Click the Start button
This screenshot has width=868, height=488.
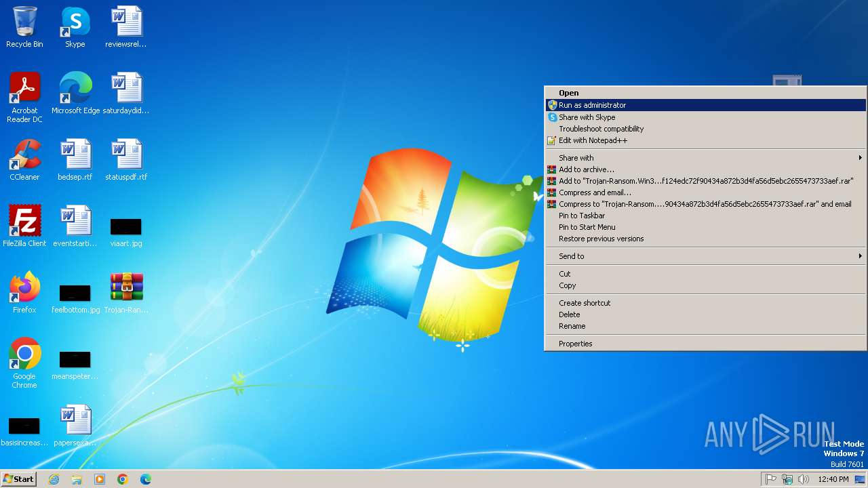coord(18,479)
